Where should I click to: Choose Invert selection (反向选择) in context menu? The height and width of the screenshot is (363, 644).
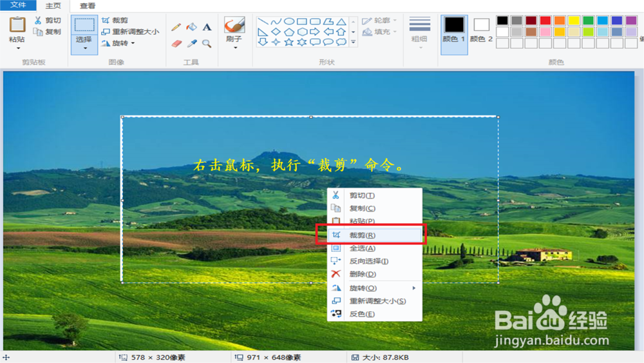375,261
